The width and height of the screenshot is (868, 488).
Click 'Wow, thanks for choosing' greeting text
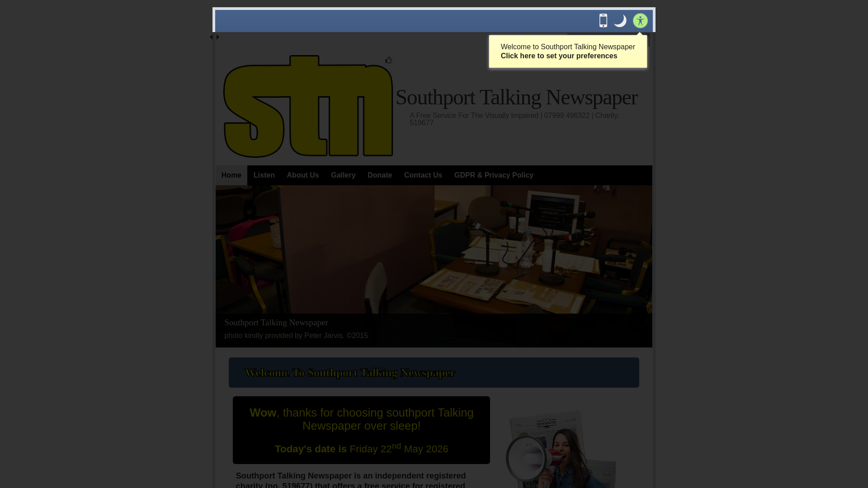tap(362, 419)
